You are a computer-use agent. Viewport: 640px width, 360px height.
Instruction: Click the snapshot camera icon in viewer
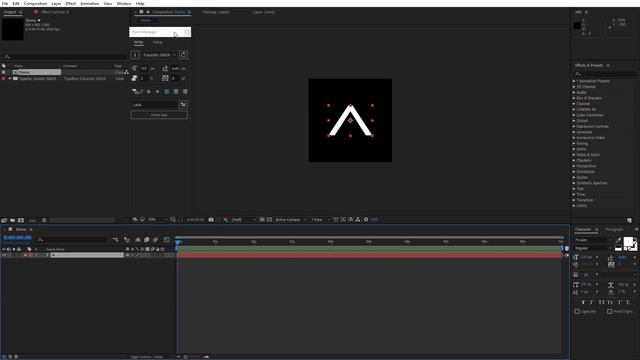coord(211,220)
